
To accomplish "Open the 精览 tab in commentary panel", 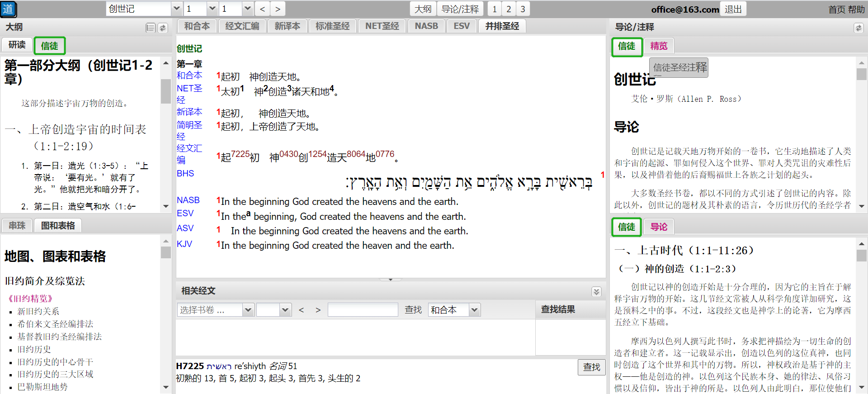I will [x=659, y=46].
